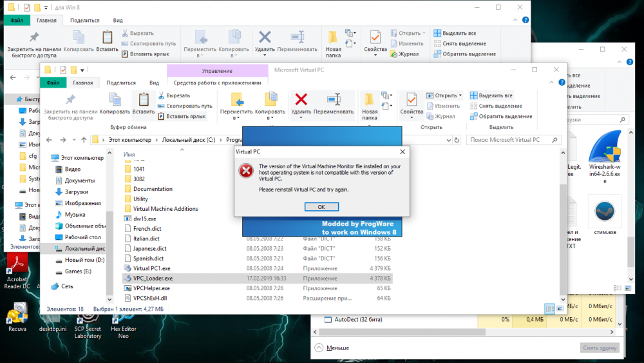Open Средства работы с приложениями tab
644x363 pixels.
[x=217, y=83]
